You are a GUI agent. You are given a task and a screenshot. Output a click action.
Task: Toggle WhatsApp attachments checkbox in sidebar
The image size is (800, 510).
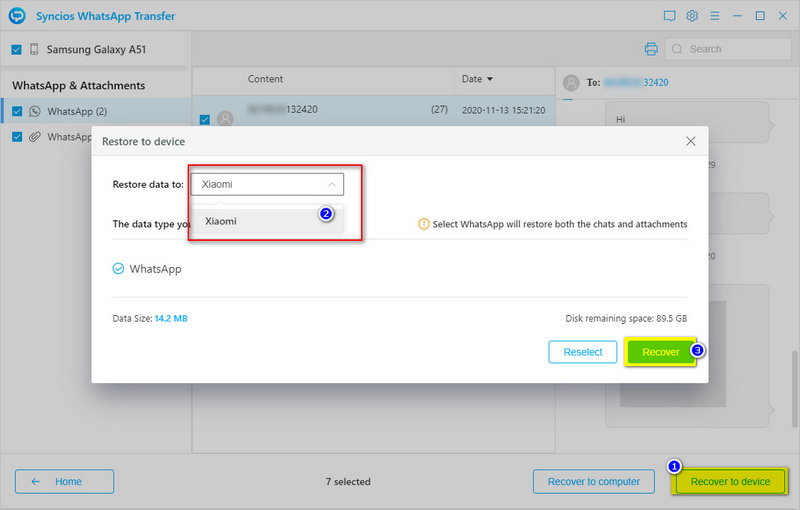click(17, 137)
